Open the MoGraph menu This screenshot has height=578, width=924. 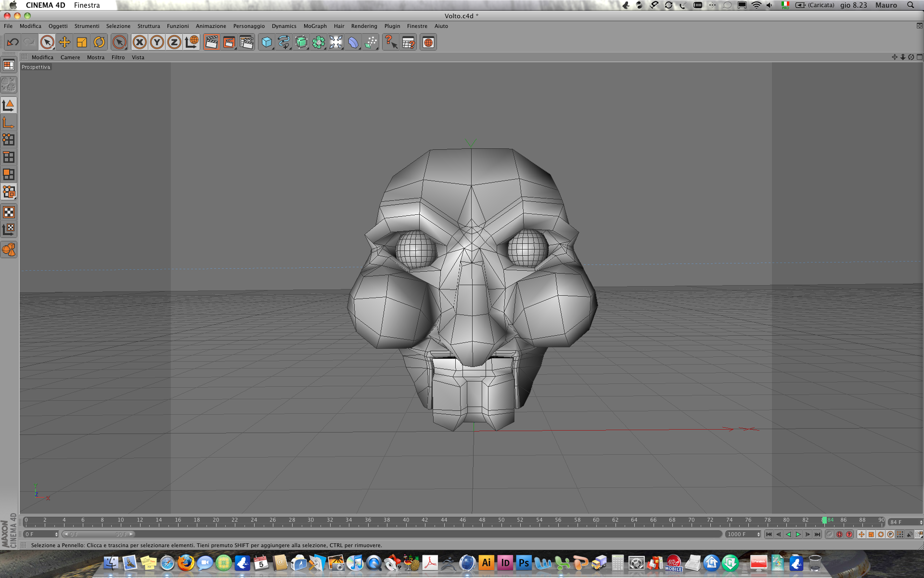click(x=315, y=26)
